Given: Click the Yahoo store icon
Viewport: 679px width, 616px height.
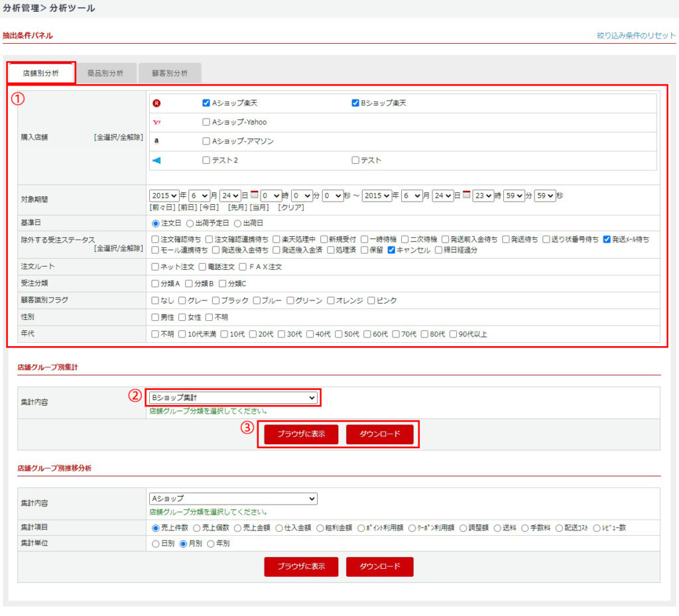Looking at the screenshot, I should click(x=156, y=122).
